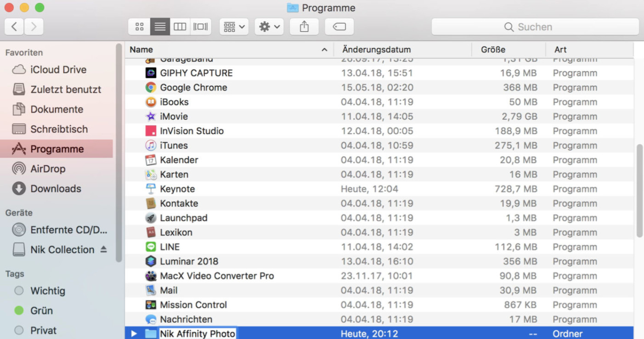The image size is (644, 339).
Task: Toggle sort direction arrow in Name header
Action: [324, 50]
